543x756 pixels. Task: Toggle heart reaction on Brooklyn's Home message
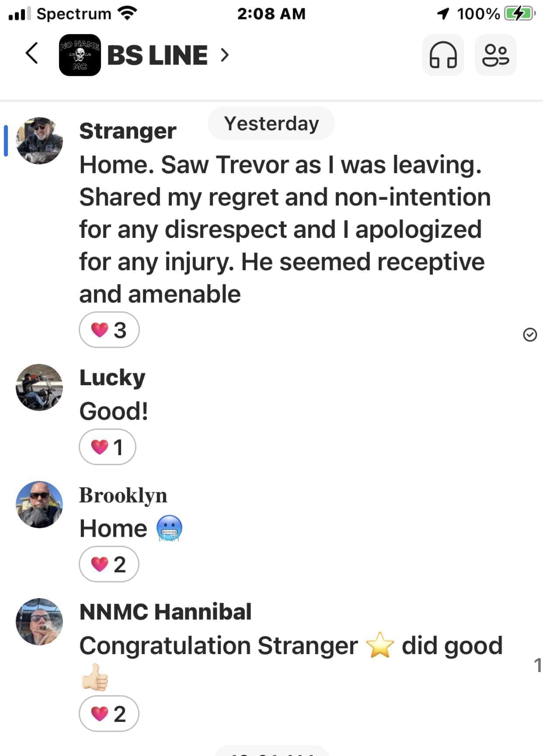pos(109,564)
